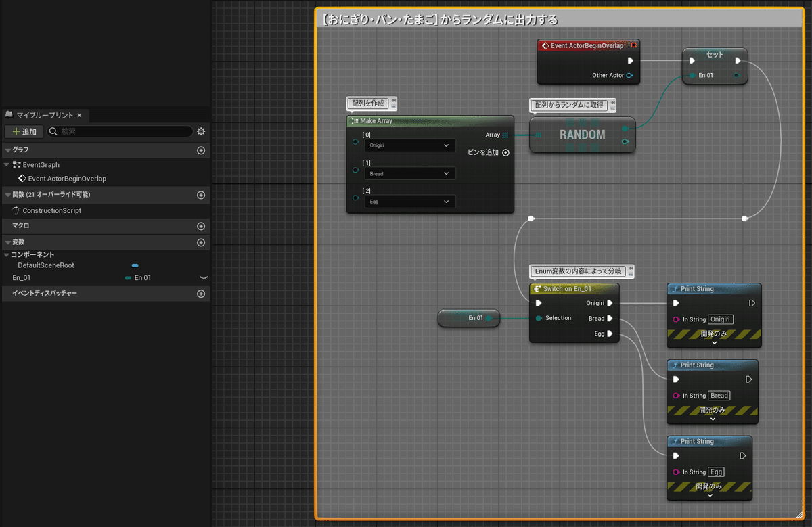Open the Egg dropdown in Make Array element 2
This screenshot has height=527, width=812.
tap(409, 201)
